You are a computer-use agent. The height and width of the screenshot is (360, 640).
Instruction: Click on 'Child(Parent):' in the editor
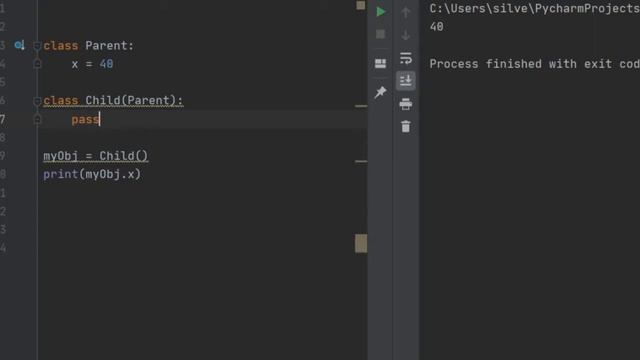[x=134, y=101]
